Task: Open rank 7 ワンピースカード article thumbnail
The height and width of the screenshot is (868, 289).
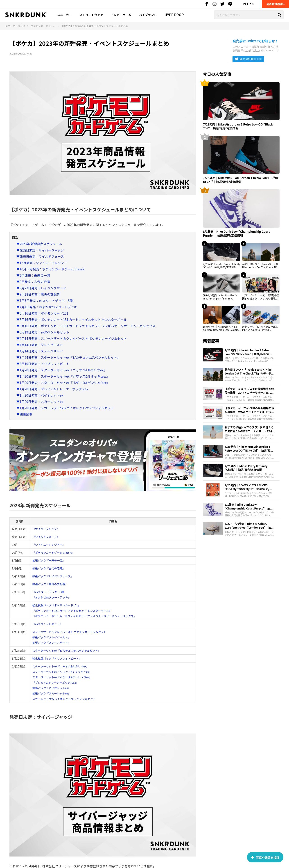Action: coord(261,283)
